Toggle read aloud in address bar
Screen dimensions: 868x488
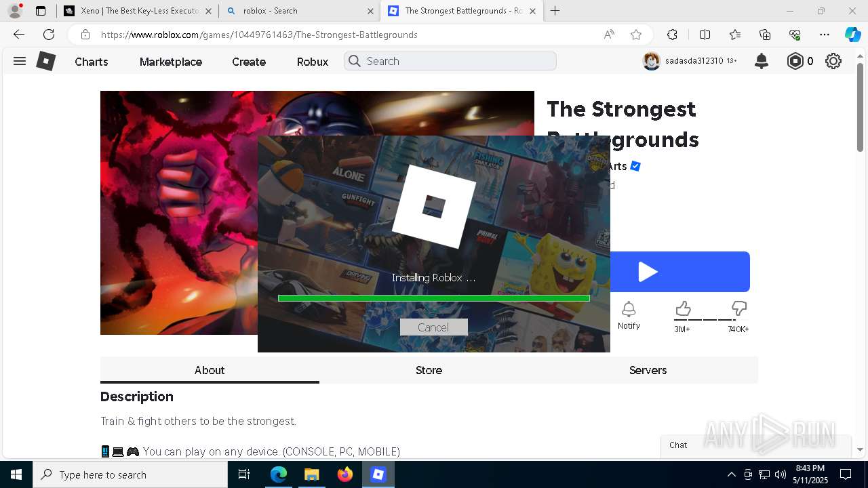[609, 35]
